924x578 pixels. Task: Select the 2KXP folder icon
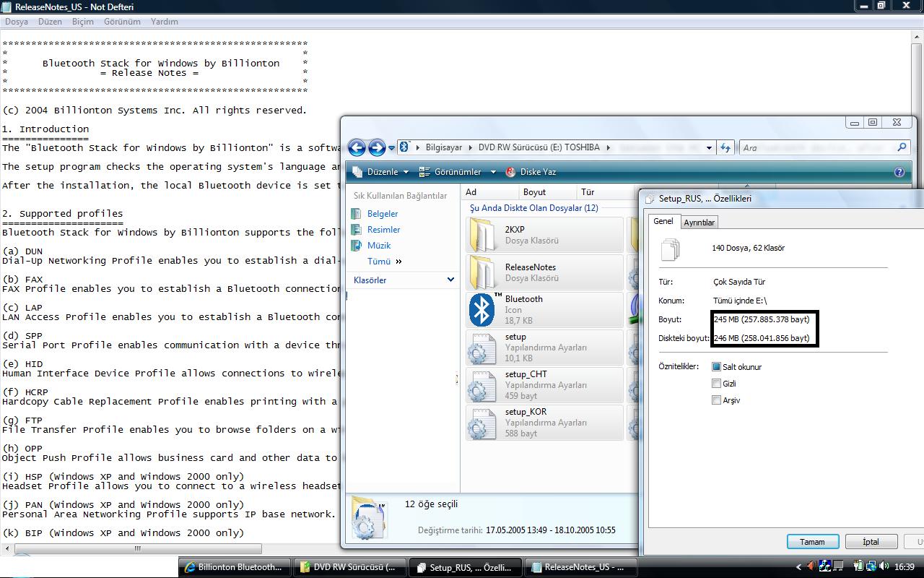(481, 235)
